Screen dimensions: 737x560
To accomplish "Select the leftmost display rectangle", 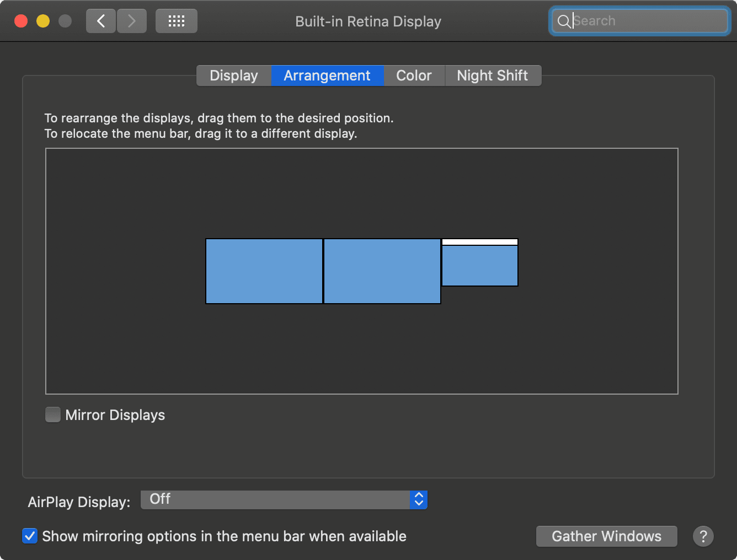I will click(x=264, y=271).
